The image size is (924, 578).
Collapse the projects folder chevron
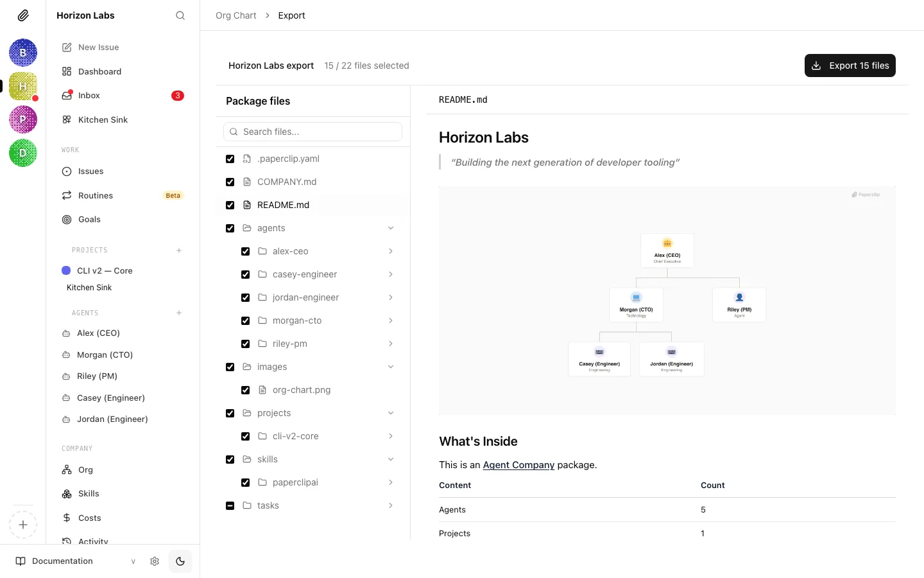coord(391,413)
